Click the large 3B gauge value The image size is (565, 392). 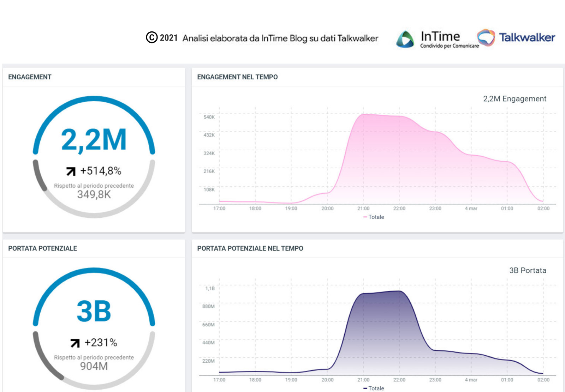(94, 311)
